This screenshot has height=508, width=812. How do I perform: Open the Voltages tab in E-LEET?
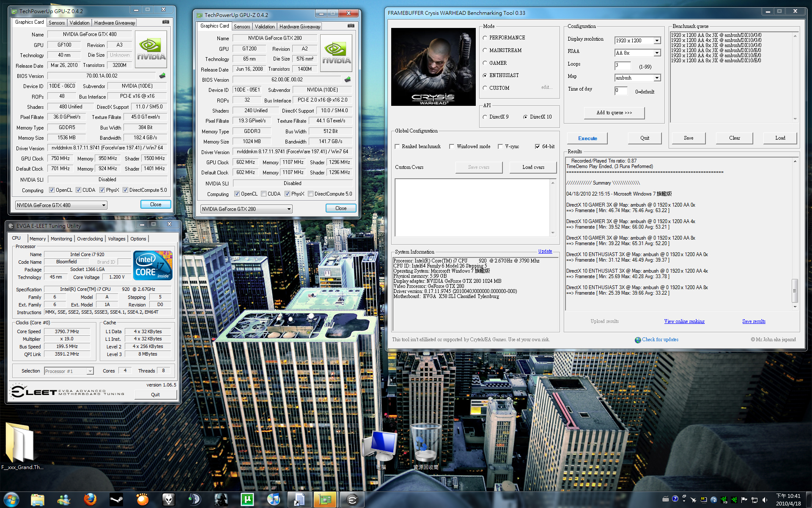(116, 239)
